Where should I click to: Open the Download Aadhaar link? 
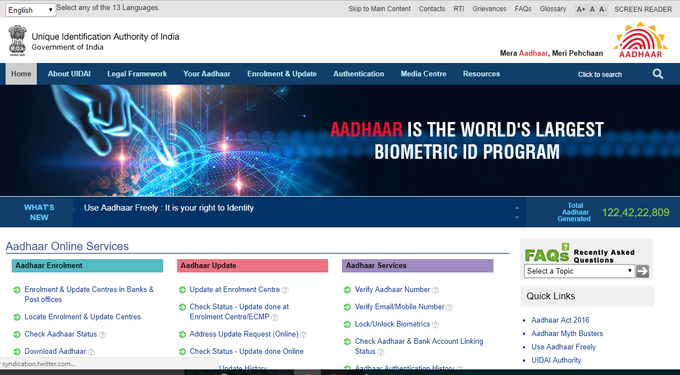[x=55, y=352]
